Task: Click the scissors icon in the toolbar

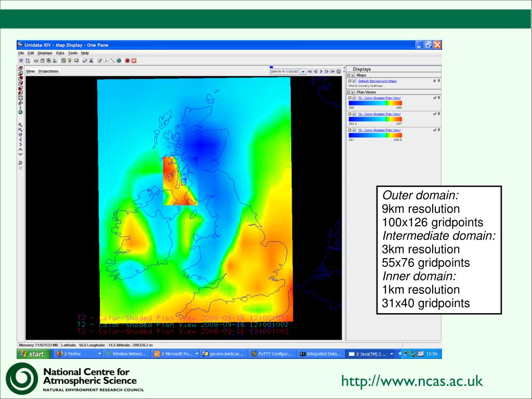Action: pos(92,61)
